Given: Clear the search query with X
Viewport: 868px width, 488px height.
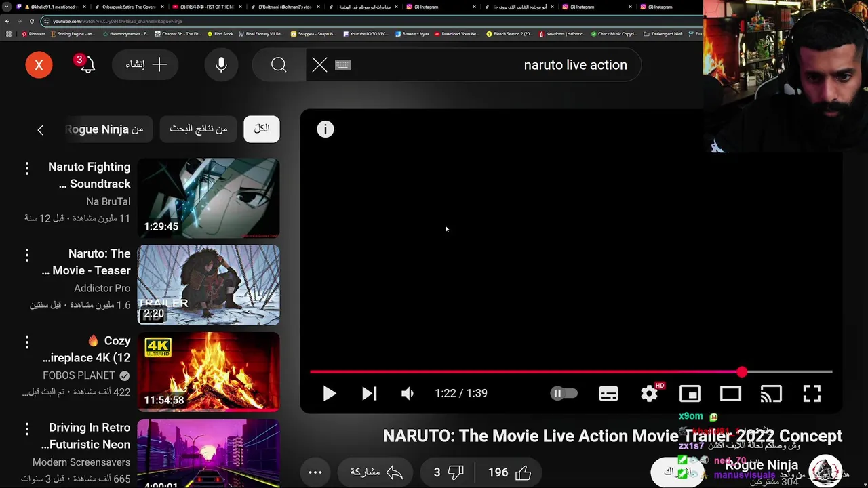Looking at the screenshot, I should pos(319,65).
